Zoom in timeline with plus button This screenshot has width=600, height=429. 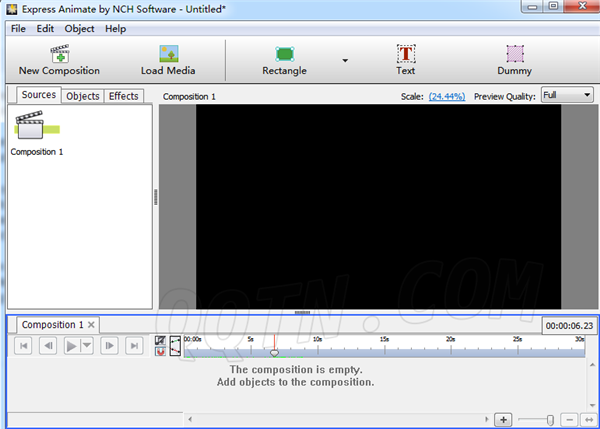click(x=503, y=420)
